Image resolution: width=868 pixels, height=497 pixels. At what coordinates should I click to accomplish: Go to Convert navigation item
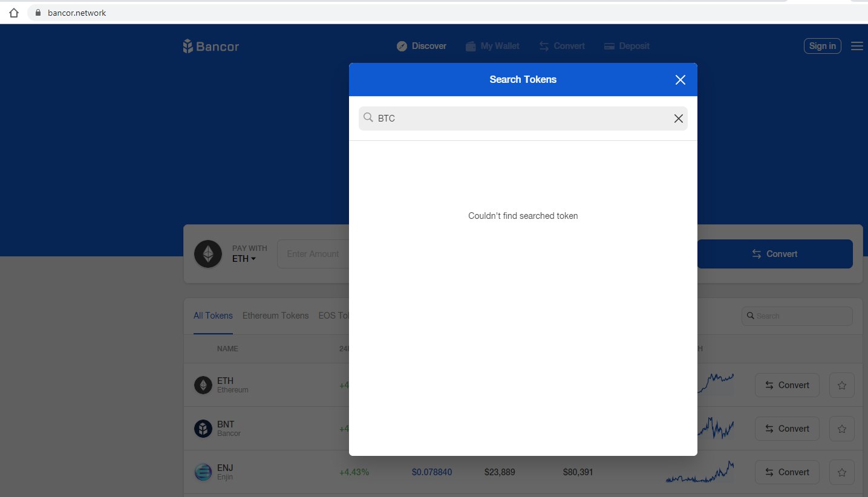(562, 46)
